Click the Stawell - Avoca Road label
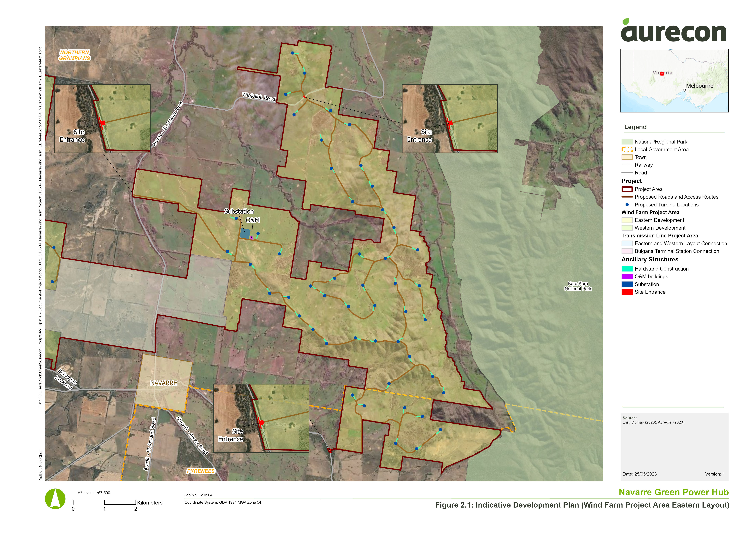The width and height of the screenshot is (756, 535). click(193, 436)
